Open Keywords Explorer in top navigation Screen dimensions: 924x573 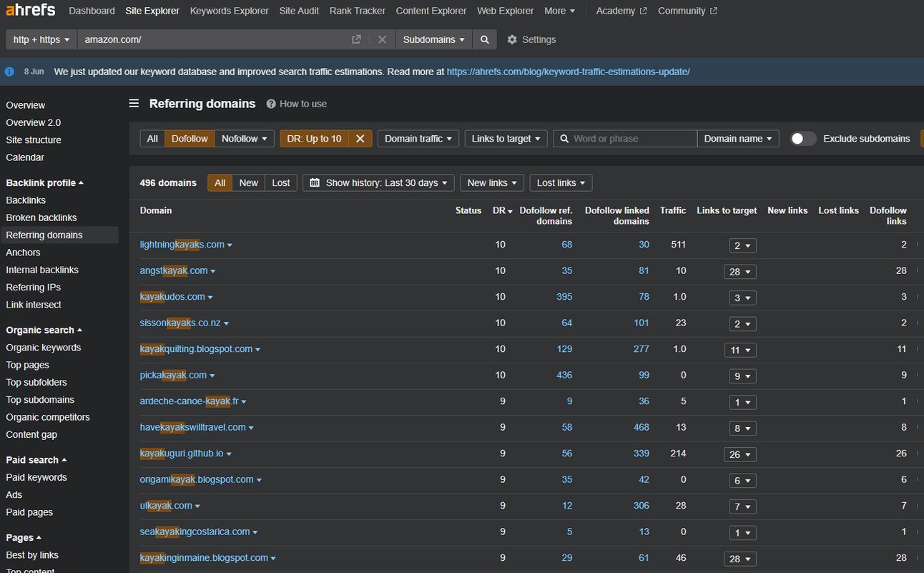(x=229, y=11)
